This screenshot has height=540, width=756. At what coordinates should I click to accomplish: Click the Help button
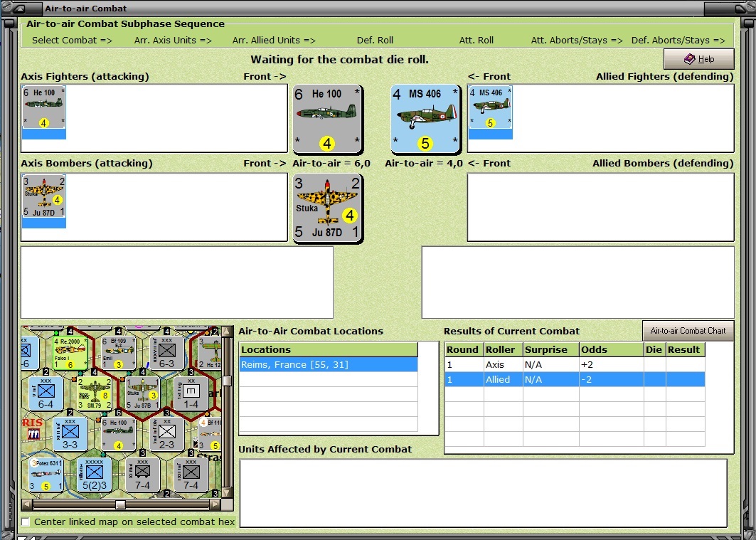click(x=698, y=59)
